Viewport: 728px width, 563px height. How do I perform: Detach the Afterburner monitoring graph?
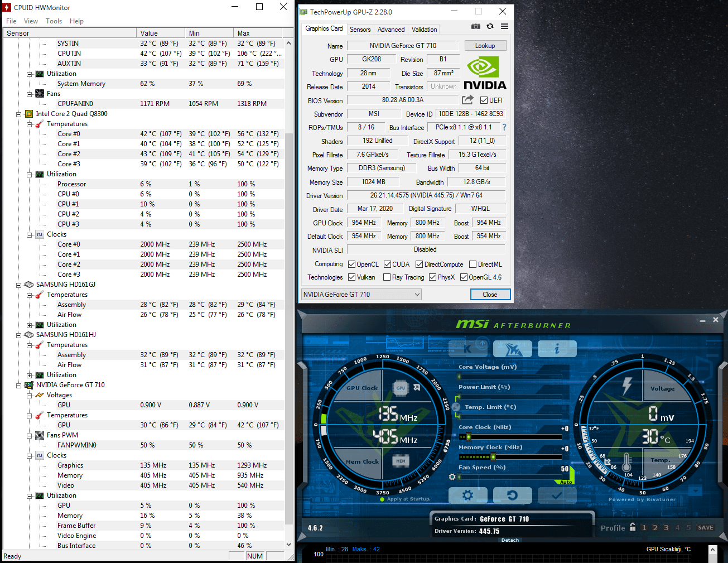(x=510, y=540)
